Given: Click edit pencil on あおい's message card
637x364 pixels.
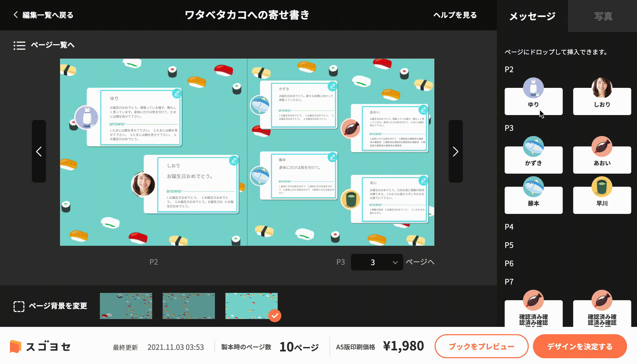Looking at the screenshot, I should tap(423, 110).
